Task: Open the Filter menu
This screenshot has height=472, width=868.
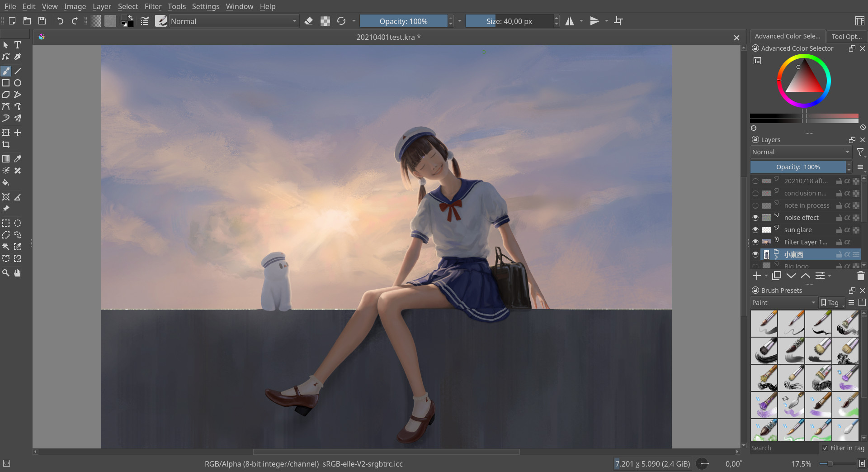Action: click(x=153, y=6)
